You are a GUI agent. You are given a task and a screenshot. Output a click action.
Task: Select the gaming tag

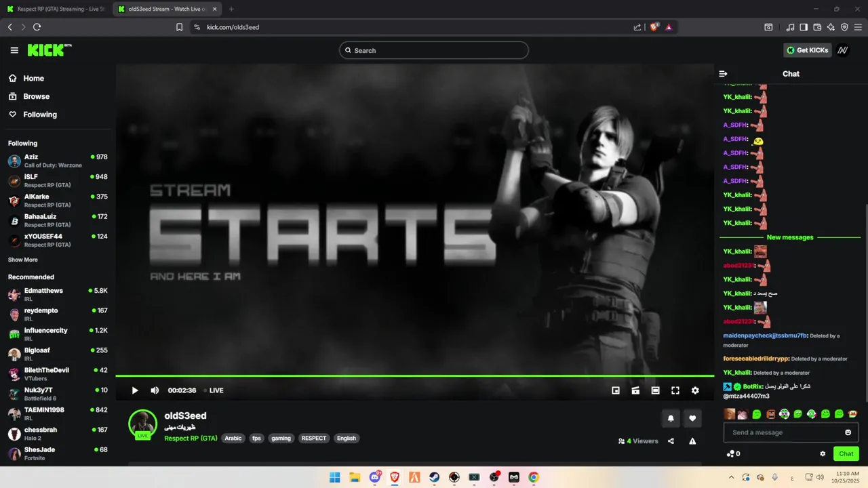point(281,439)
